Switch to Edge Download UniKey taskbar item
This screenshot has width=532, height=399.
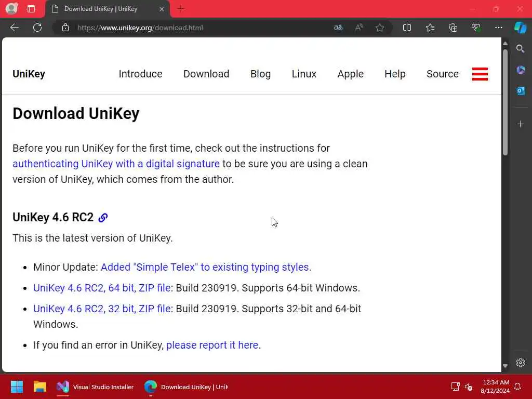click(x=185, y=387)
